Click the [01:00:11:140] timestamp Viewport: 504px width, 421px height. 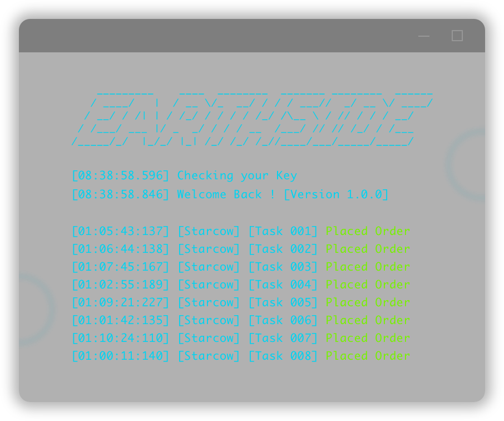pyautogui.click(x=121, y=356)
